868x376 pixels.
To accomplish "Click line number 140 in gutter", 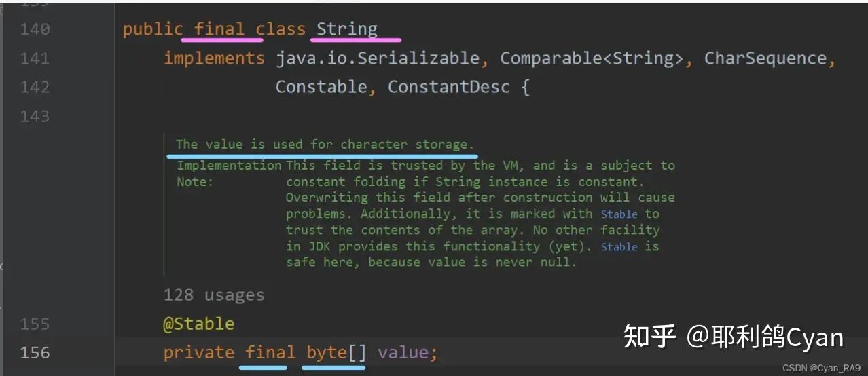I will pyautogui.click(x=35, y=29).
